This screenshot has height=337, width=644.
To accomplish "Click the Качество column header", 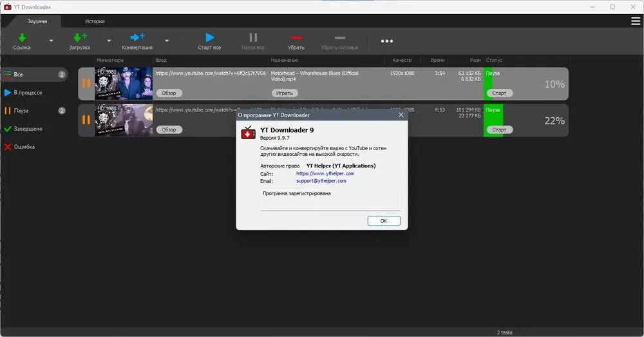I will click(x=402, y=60).
